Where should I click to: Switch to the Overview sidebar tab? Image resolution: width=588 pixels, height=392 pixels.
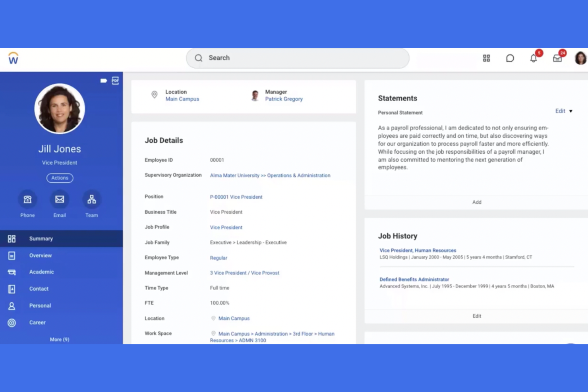tap(61, 255)
